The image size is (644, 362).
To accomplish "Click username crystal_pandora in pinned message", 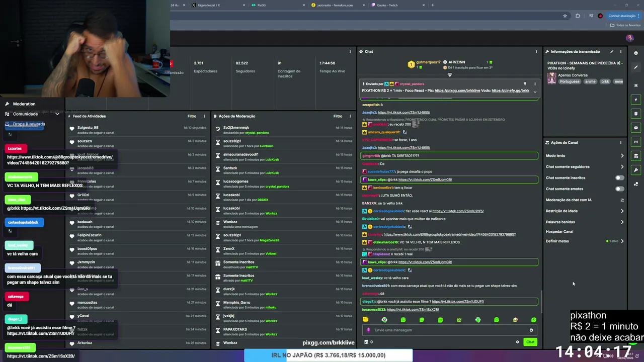I will (x=412, y=84).
